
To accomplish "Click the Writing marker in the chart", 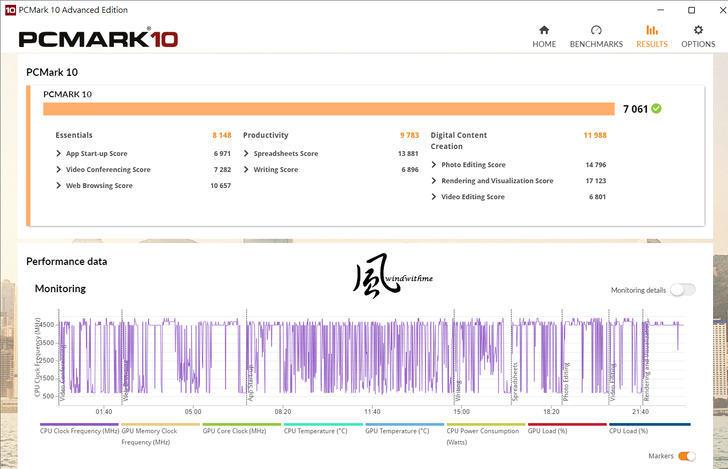I will [458, 391].
